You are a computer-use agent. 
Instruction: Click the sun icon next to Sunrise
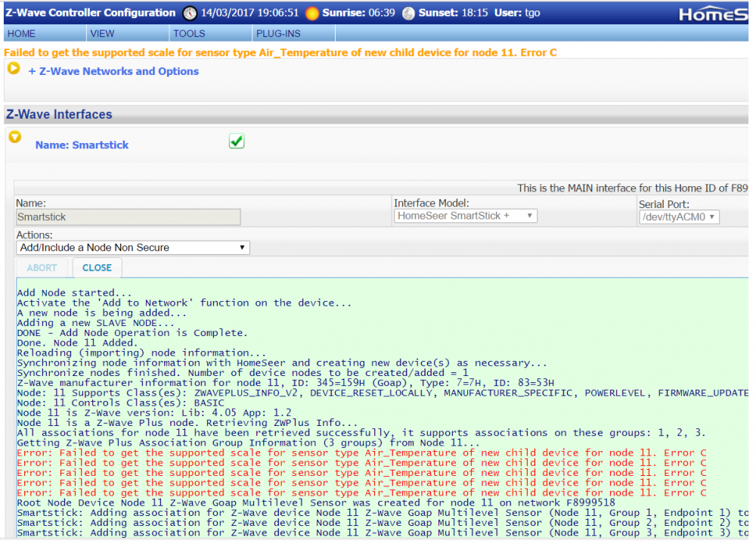point(311,13)
